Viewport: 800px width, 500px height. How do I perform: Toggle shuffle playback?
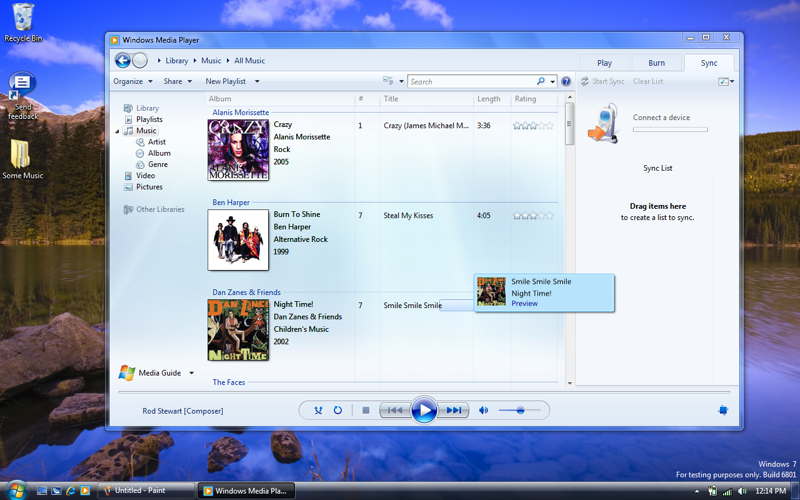(x=318, y=410)
